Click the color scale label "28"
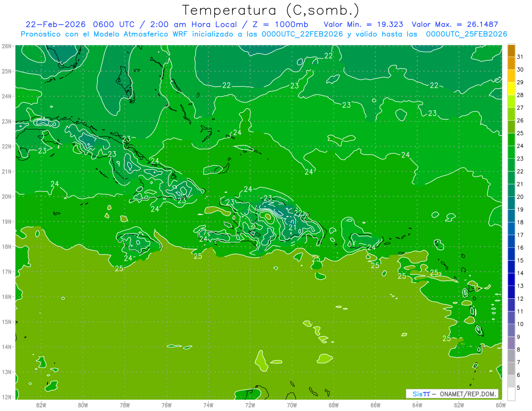The image size is (532, 411). click(x=520, y=95)
